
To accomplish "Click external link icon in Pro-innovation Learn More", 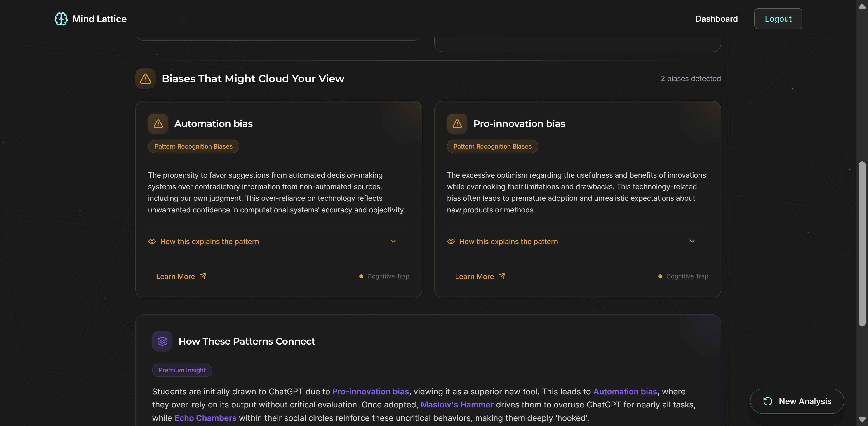I will pyautogui.click(x=501, y=276).
